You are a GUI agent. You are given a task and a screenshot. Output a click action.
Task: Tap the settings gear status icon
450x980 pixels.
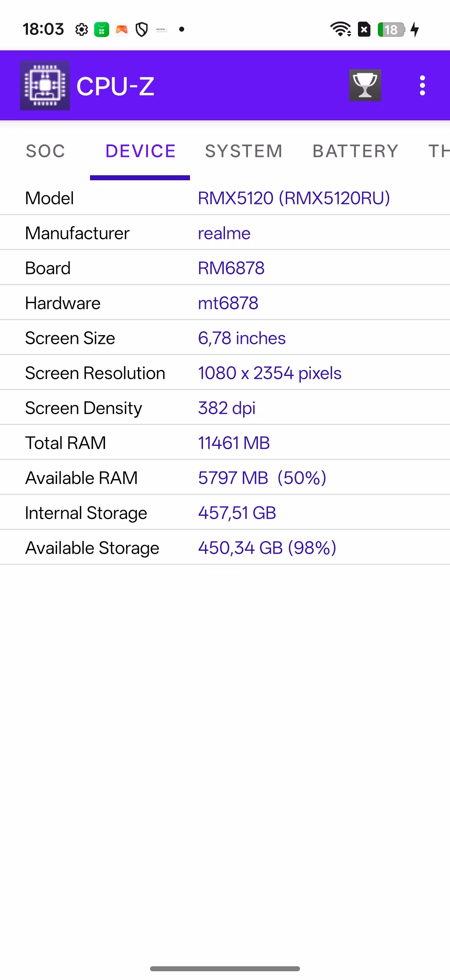click(82, 30)
